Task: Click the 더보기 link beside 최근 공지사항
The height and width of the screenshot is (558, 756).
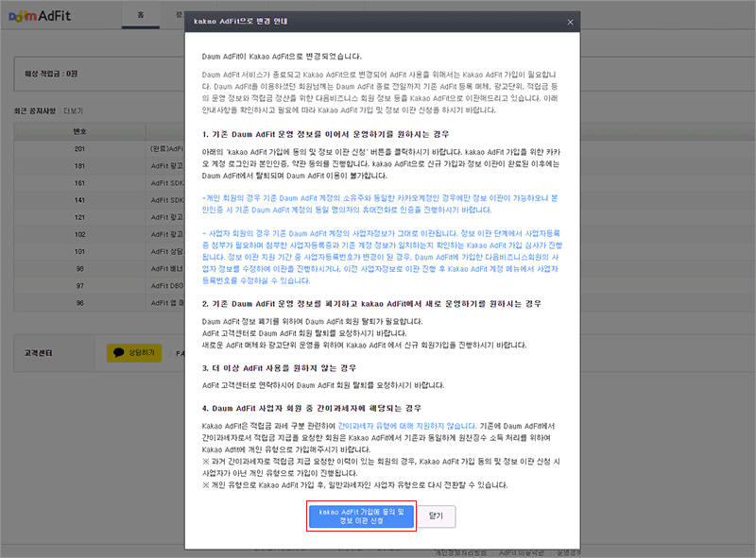Action: [x=74, y=110]
